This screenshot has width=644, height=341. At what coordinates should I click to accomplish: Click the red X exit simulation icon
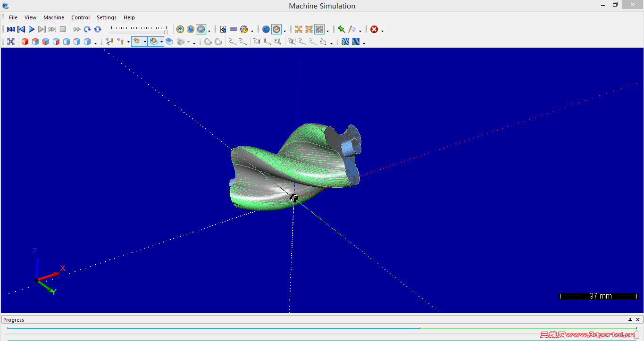374,29
